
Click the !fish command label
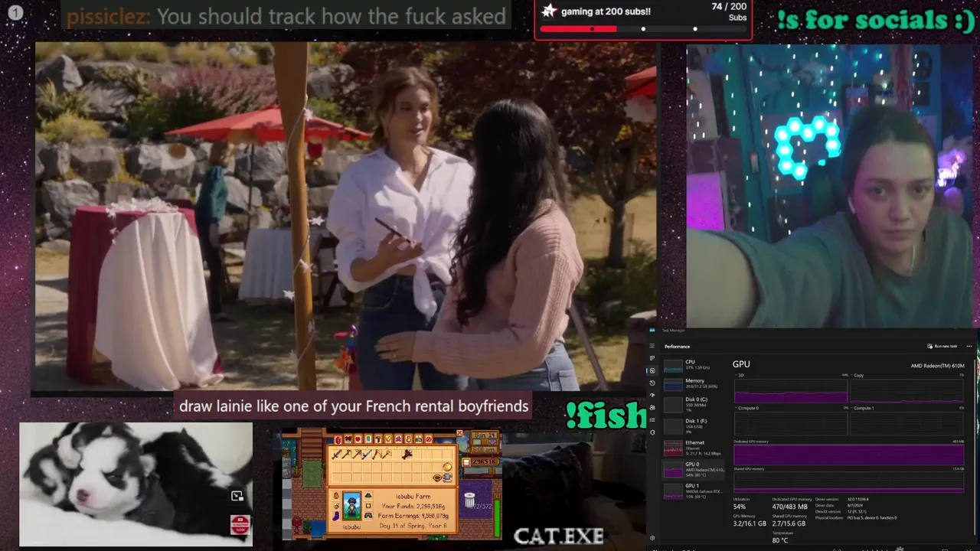[606, 416]
